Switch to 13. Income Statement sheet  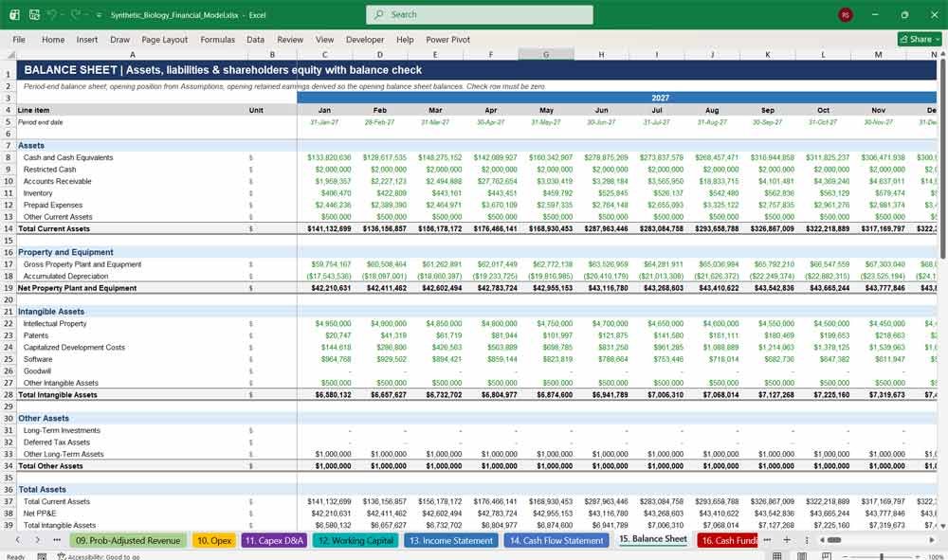[451, 540]
